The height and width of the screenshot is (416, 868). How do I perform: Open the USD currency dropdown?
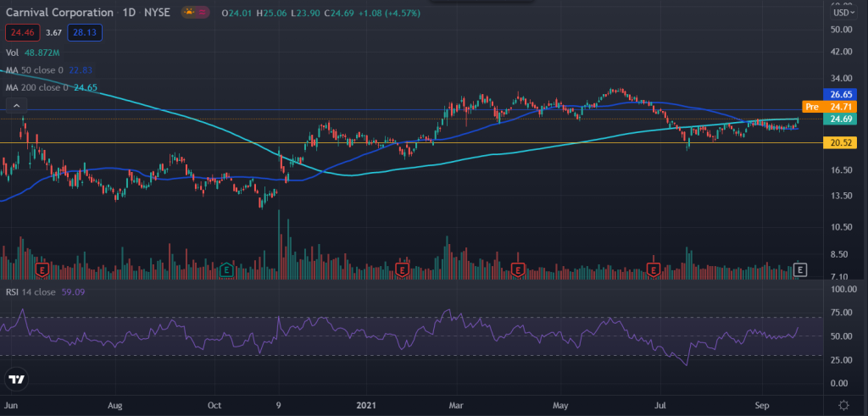(x=843, y=12)
